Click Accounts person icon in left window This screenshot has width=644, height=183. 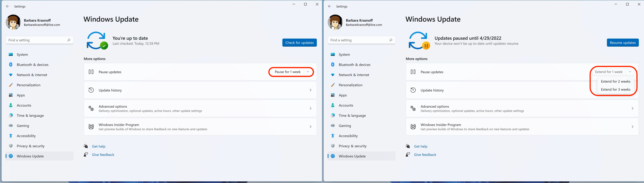[11, 105]
